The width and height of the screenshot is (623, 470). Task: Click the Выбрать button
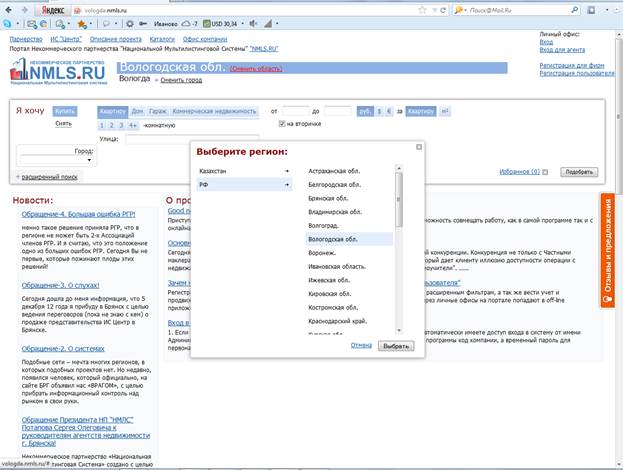click(396, 346)
